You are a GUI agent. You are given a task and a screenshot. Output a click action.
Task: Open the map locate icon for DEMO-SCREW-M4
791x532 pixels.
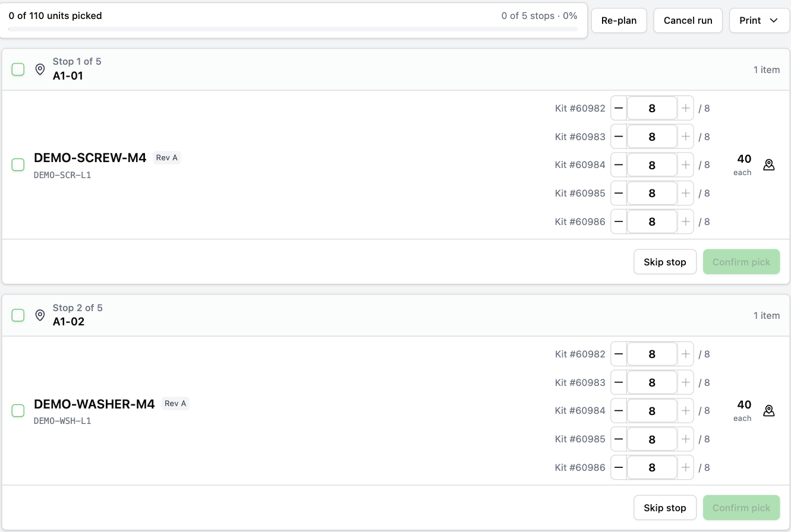pyautogui.click(x=769, y=165)
